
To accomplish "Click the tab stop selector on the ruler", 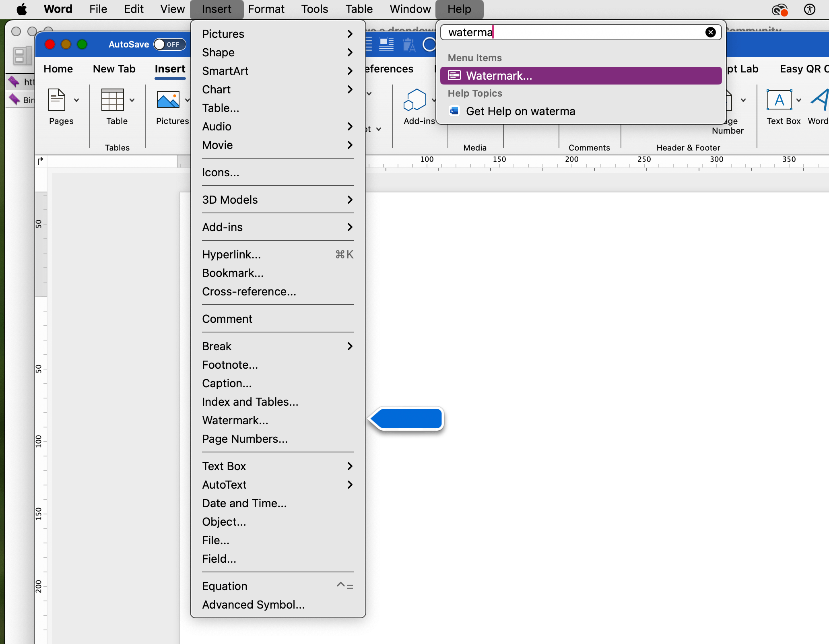I will (41, 161).
